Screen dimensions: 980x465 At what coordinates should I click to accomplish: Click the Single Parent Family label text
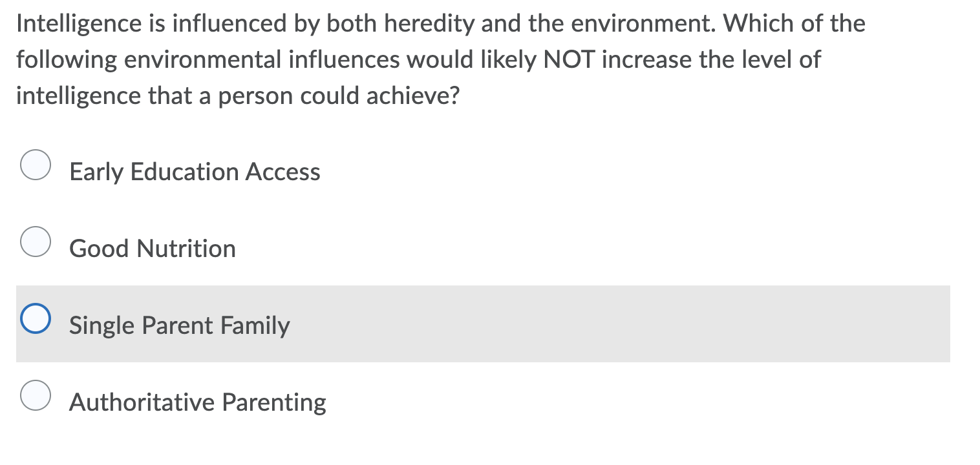pos(179,325)
